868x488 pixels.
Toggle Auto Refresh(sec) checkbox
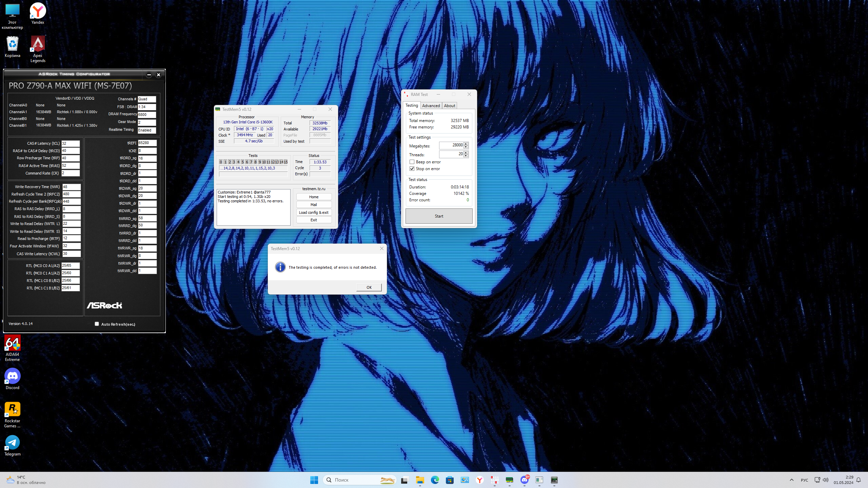97,324
